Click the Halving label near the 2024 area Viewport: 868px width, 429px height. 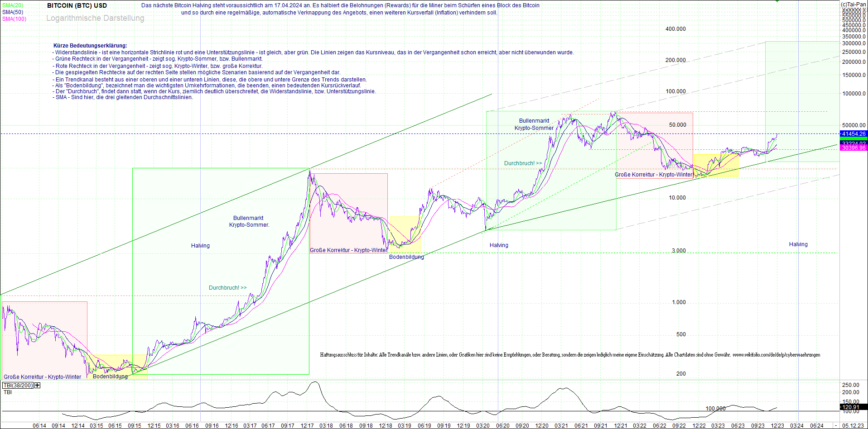[x=798, y=244]
